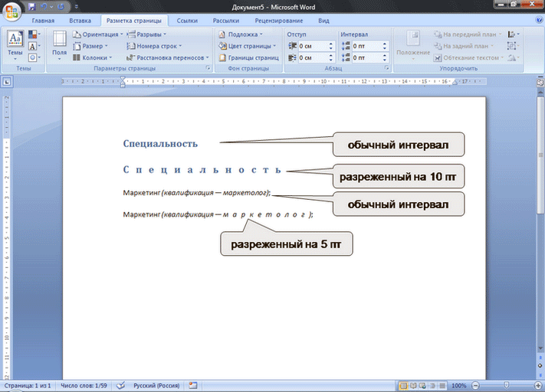The width and height of the screenshot is (545, 392).
Task: Click the Положение position button
Action: point(413,45)
